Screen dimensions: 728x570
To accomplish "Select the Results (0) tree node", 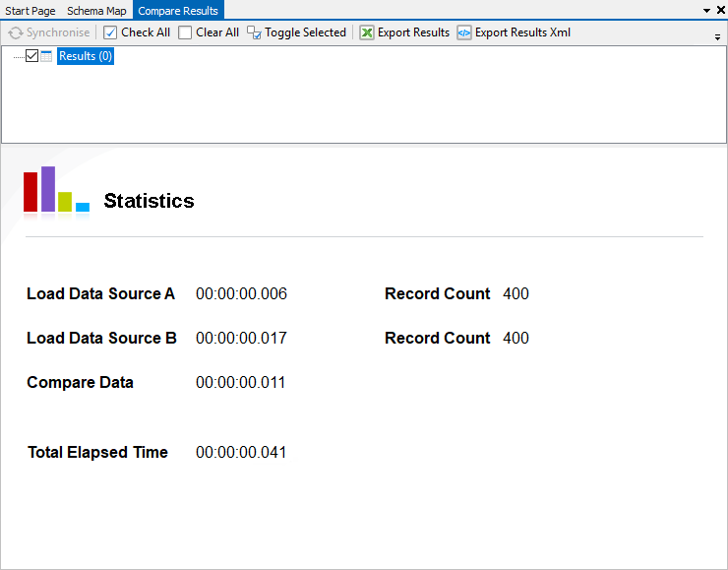I will click(x=86, y=56).
